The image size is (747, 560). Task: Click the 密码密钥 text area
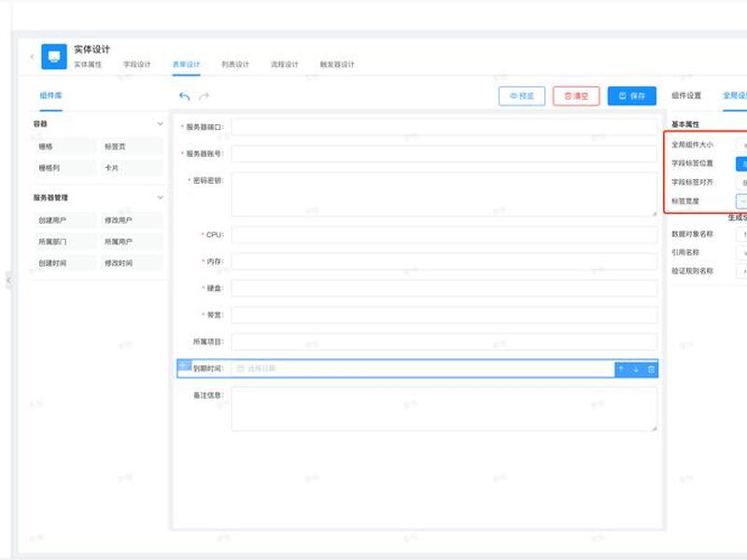pos(444,194)
